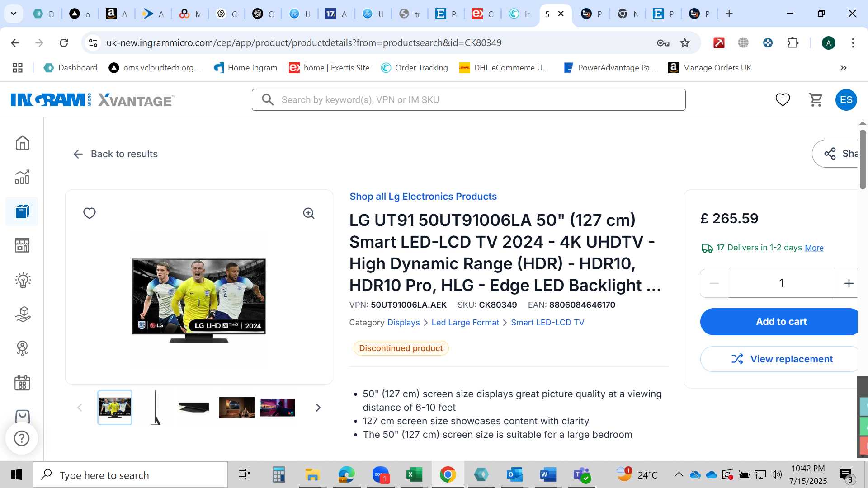Open the award badge sidebar icon

click(22, 348)
